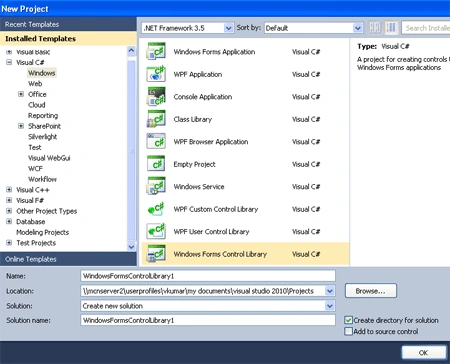
Task: Select the Windows Service template icon
Action: coord(156,186)
